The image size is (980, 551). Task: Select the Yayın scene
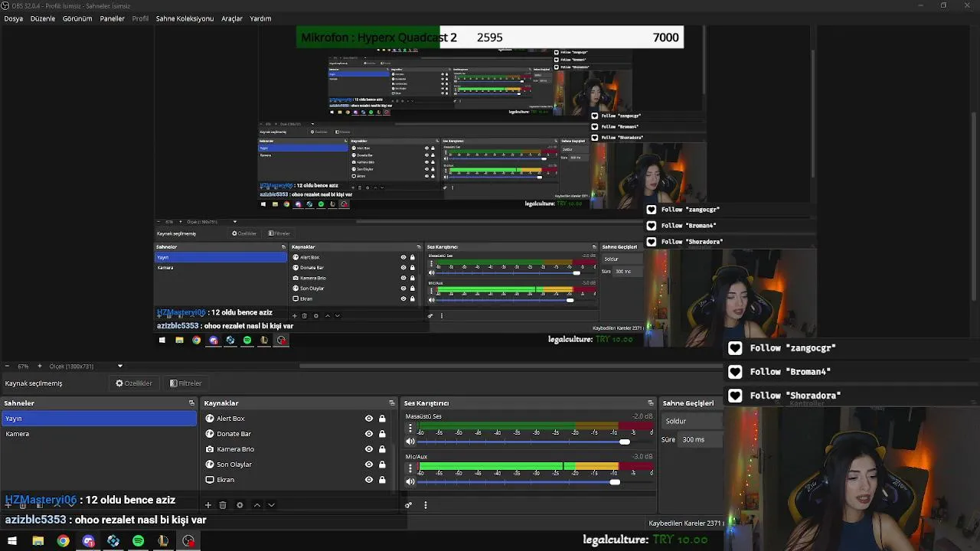pyautogui.click(x=99, y=419)
